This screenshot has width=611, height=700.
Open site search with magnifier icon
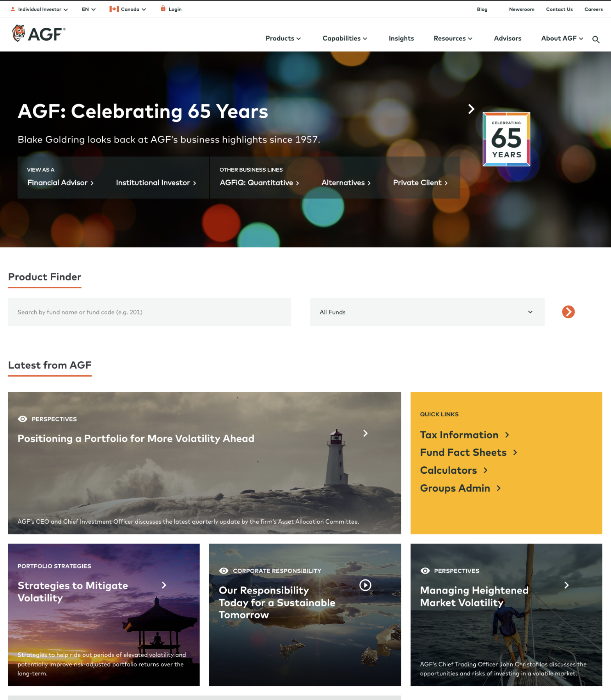(x=596, y=39)
